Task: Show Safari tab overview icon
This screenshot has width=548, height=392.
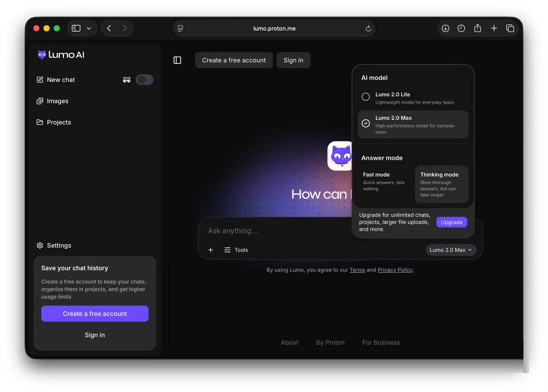Action: click(x=510, y=28)
